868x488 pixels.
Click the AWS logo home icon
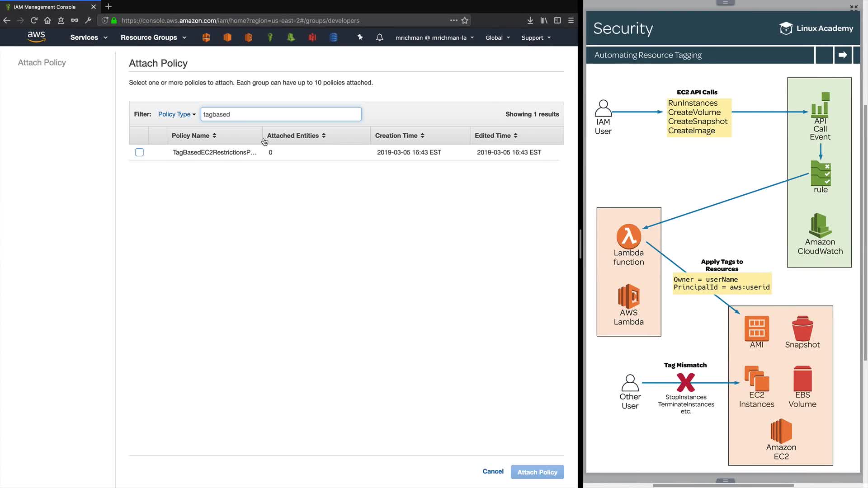(x=36, y=37)
